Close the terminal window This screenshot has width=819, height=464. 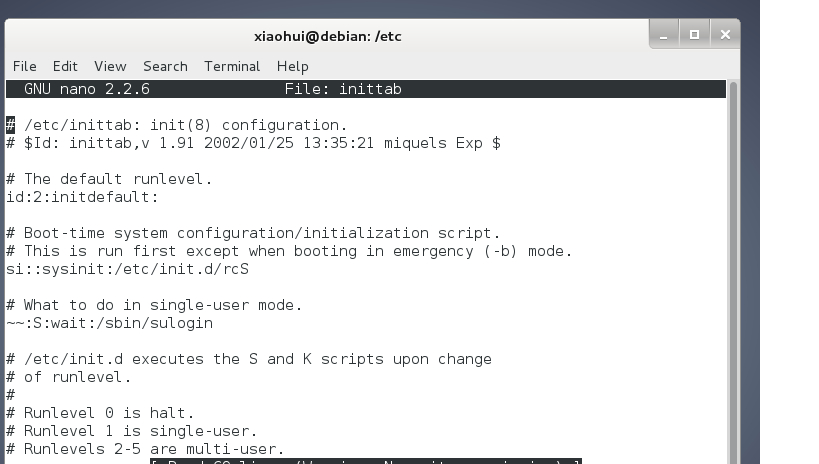725,35
